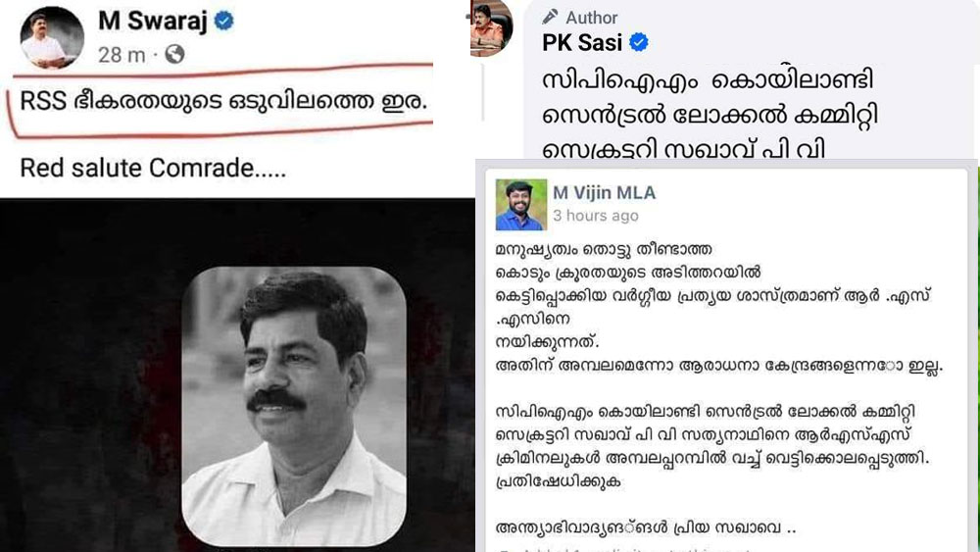Click the Author pencil icon
Viewport: 980px width, 552px height.
point(550,17)
